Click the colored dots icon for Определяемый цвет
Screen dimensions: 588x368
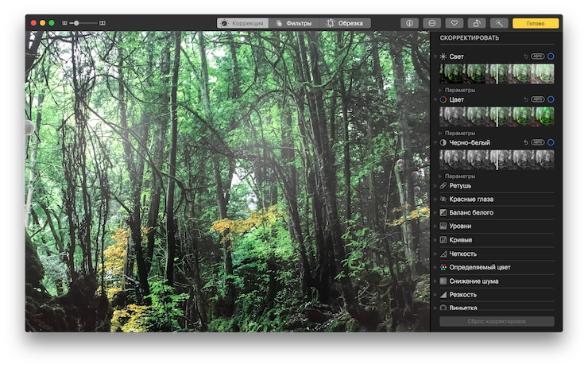pyautogui.click(x=443, y=268)
